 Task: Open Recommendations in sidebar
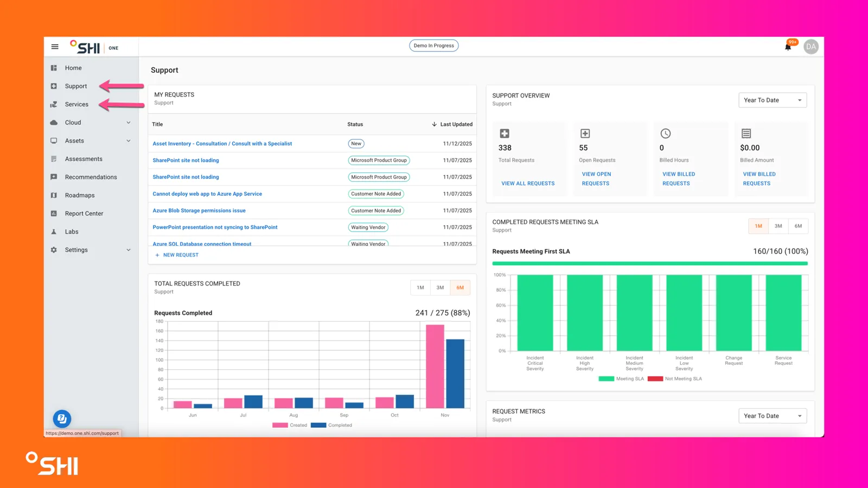pyautogui.click(x=91, y=177)
